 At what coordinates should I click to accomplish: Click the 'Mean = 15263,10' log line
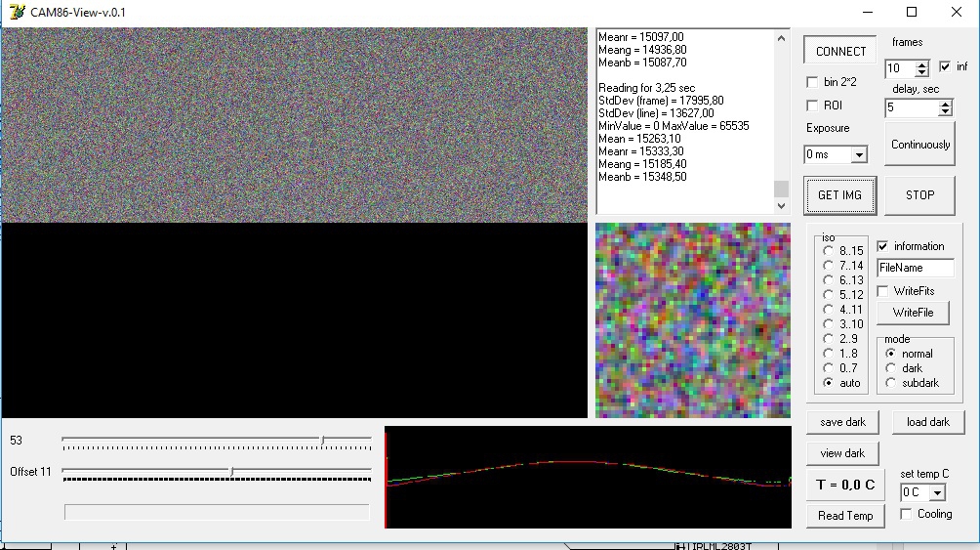pyautogui.click(x=638, y=139)
